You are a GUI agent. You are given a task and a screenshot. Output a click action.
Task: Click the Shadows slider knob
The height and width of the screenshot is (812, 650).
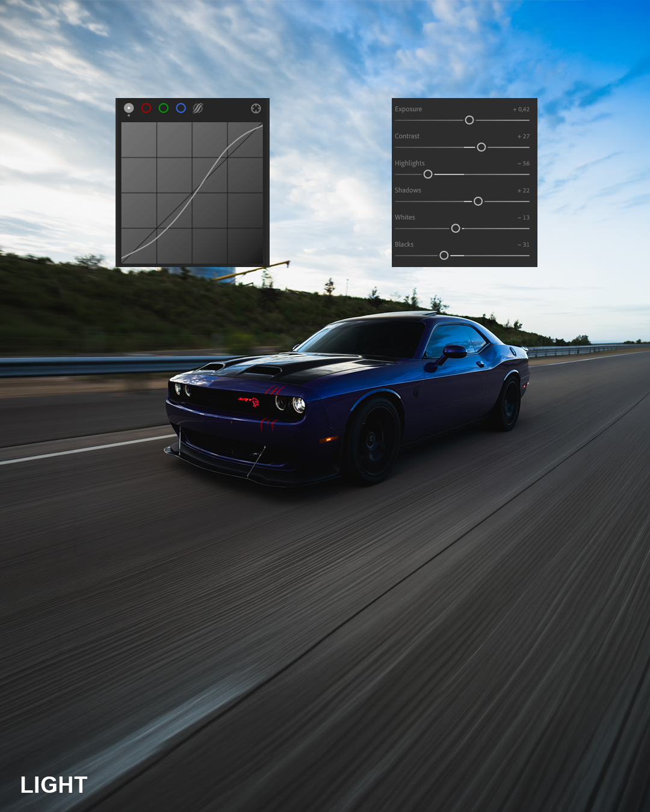[478, 201]
